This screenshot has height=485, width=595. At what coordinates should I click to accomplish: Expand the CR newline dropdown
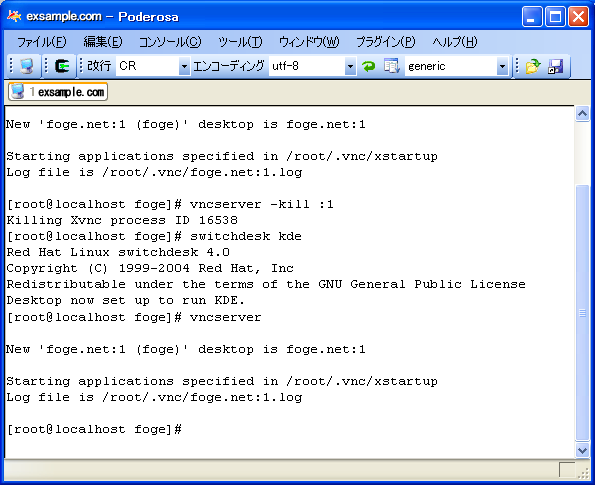click(184, 66)
